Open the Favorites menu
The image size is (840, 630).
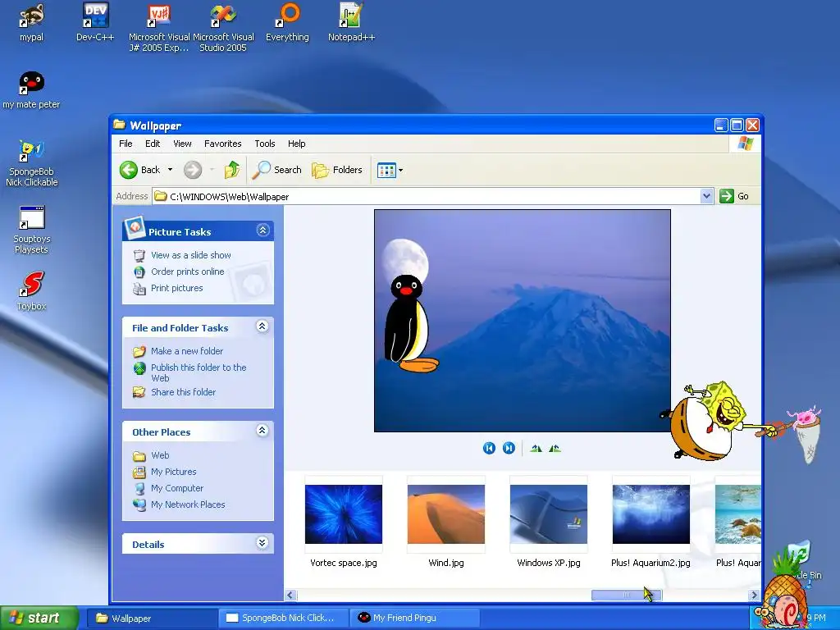(x=223, y=144)
